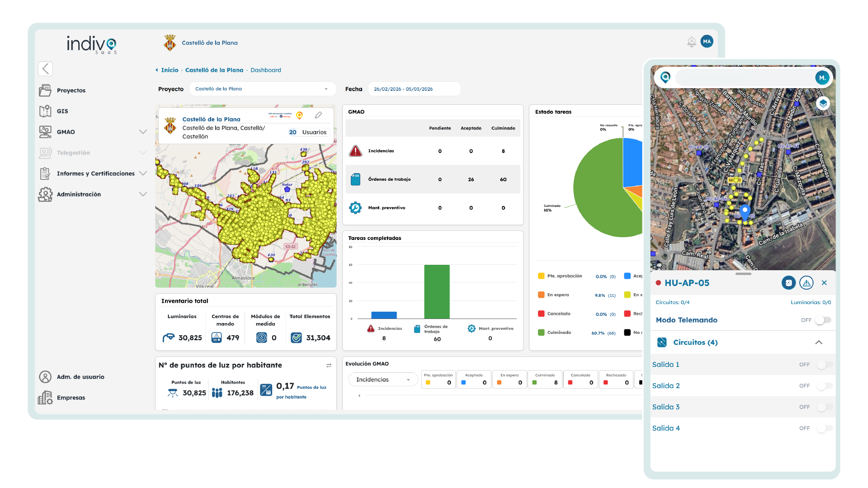This screenshot has height=488, width=868.
Task: Select Informes y Certificaciones menu item
Action: 95,173
